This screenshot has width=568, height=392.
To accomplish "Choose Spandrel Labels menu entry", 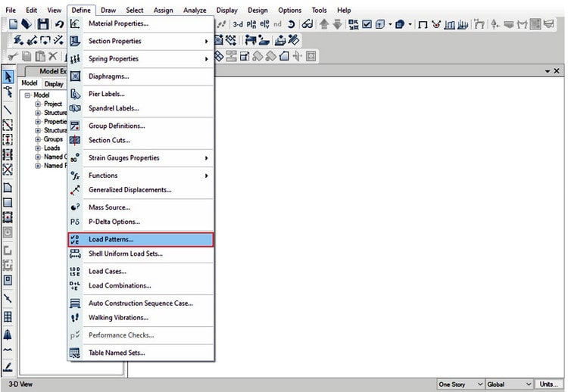I will 141,108.
